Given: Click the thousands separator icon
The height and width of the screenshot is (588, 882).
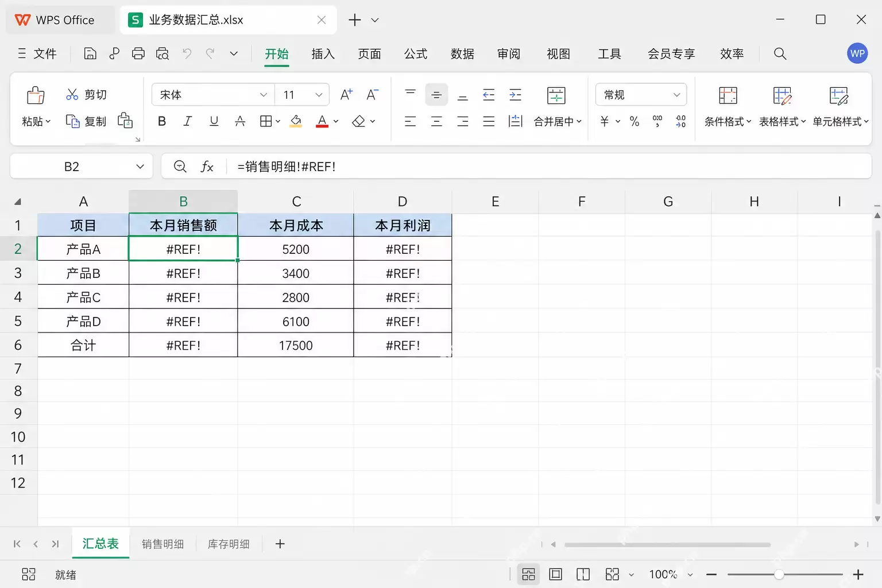Looking at the screenshot, I should (x=657, y=121).
